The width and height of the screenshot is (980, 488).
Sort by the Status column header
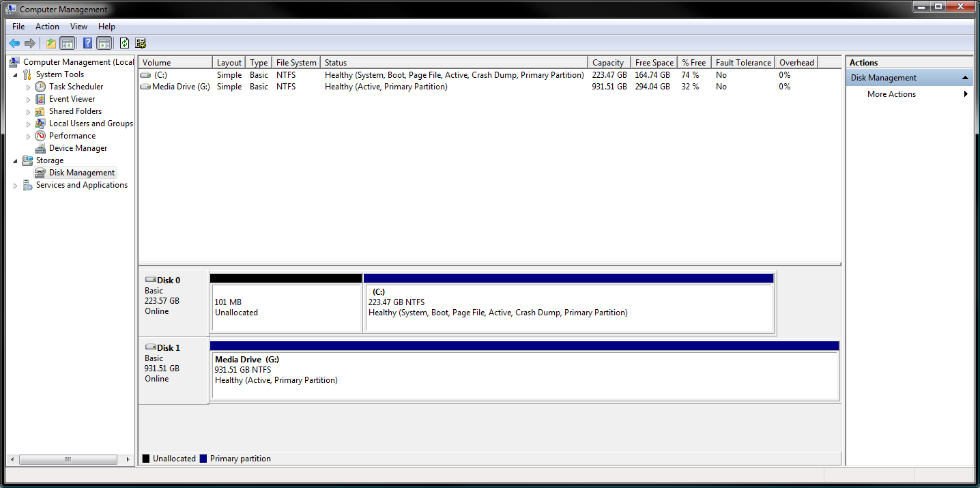coord(455,62)
